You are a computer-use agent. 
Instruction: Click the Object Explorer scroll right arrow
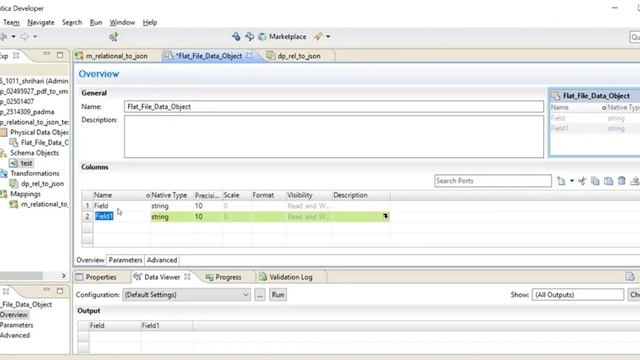63,276
